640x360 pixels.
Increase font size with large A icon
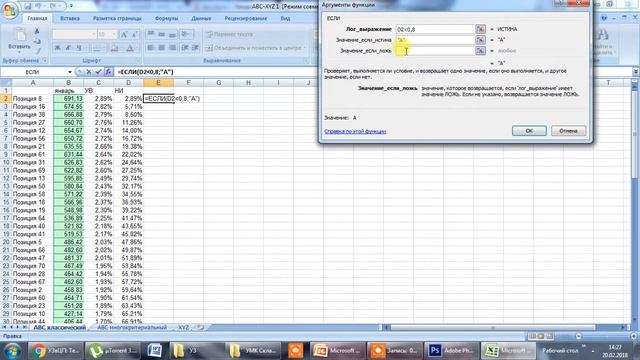point(124,34)
